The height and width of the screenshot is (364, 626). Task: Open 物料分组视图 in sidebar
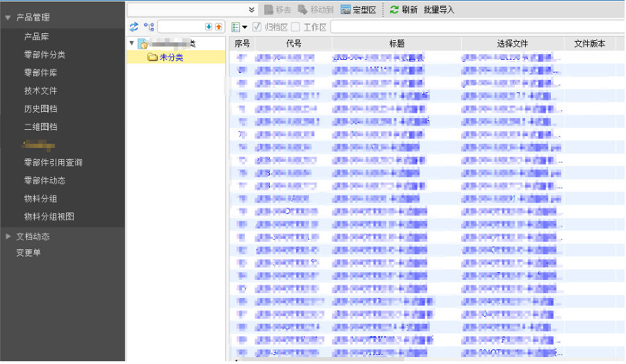click(49, 217)
